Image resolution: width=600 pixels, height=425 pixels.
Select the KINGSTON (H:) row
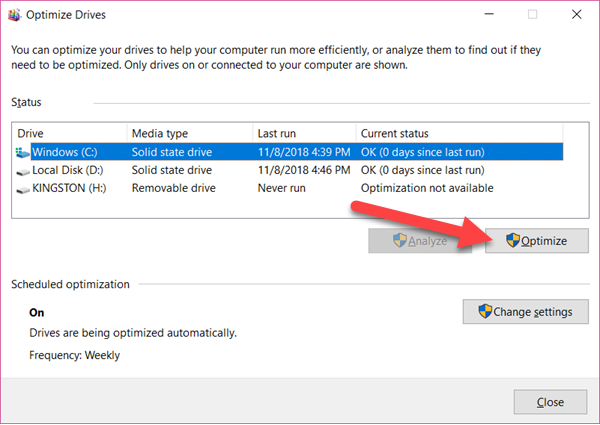click(289, 188)
